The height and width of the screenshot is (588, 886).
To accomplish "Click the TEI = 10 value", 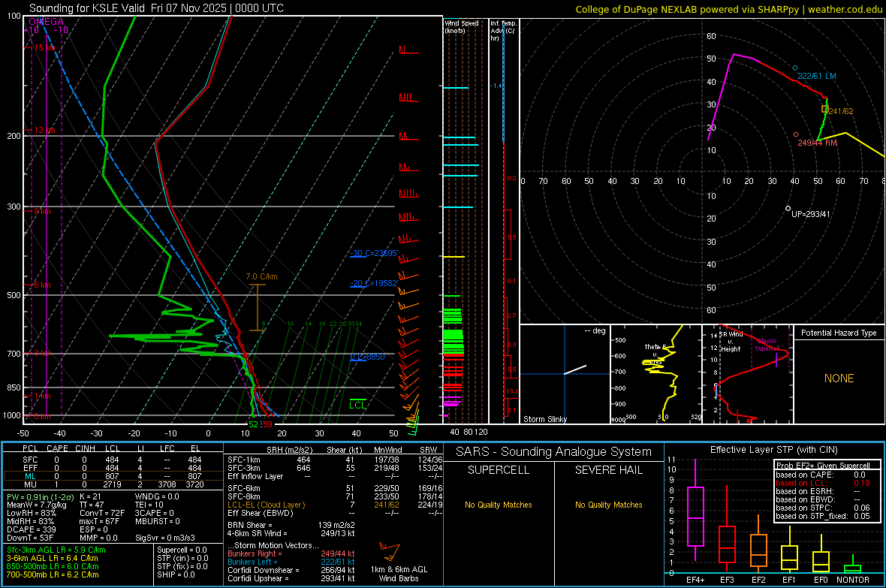I will click(x=149, y=505).
